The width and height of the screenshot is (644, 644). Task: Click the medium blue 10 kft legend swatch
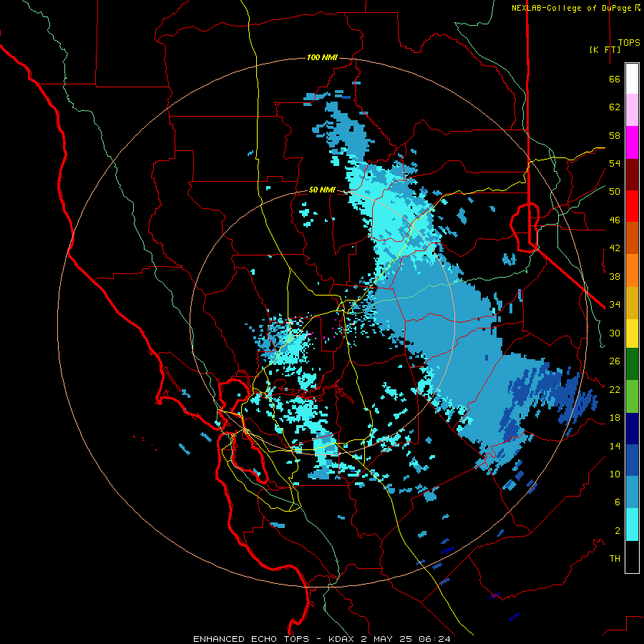coord(632,460)
